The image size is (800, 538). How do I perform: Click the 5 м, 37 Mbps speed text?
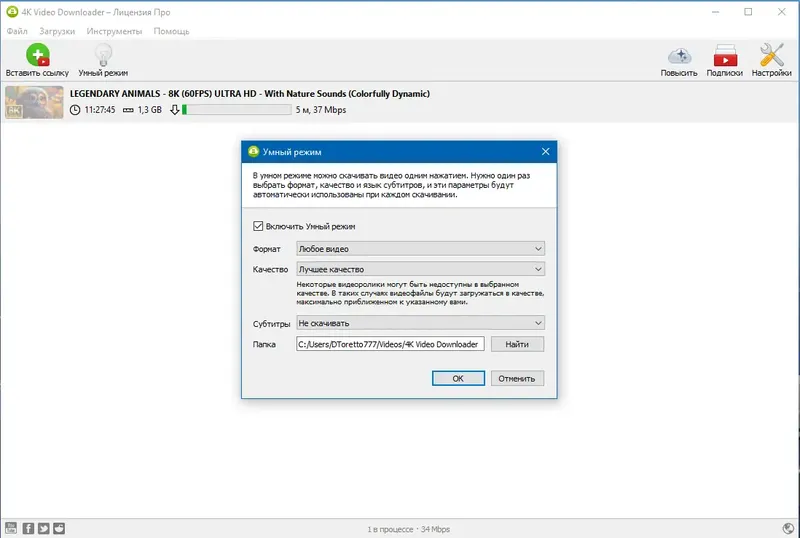321,110
